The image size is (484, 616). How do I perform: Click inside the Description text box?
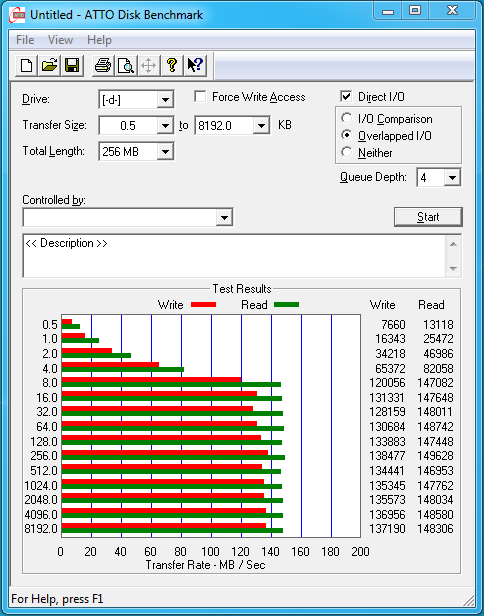[234, 256]
